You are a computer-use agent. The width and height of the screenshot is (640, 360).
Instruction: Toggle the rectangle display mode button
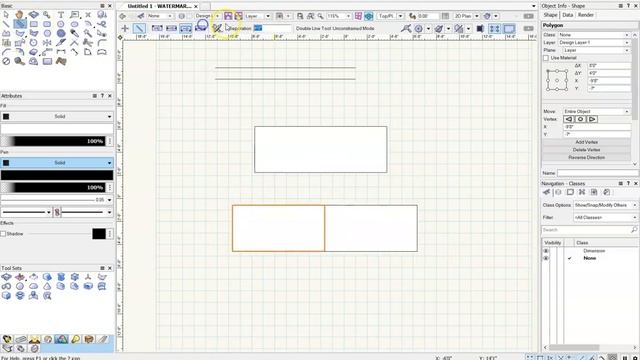tap(509, 29)
